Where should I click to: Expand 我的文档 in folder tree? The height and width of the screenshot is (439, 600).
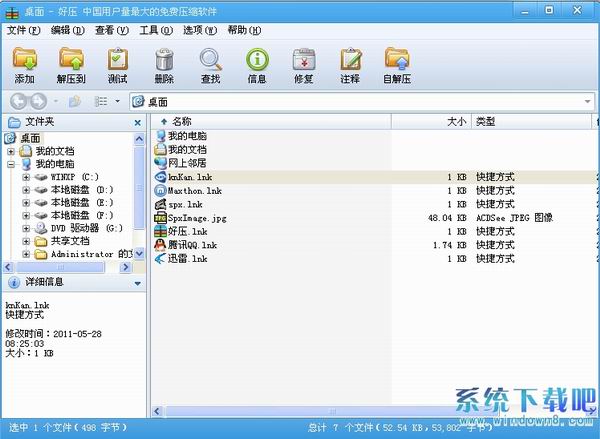click(11, 152)
